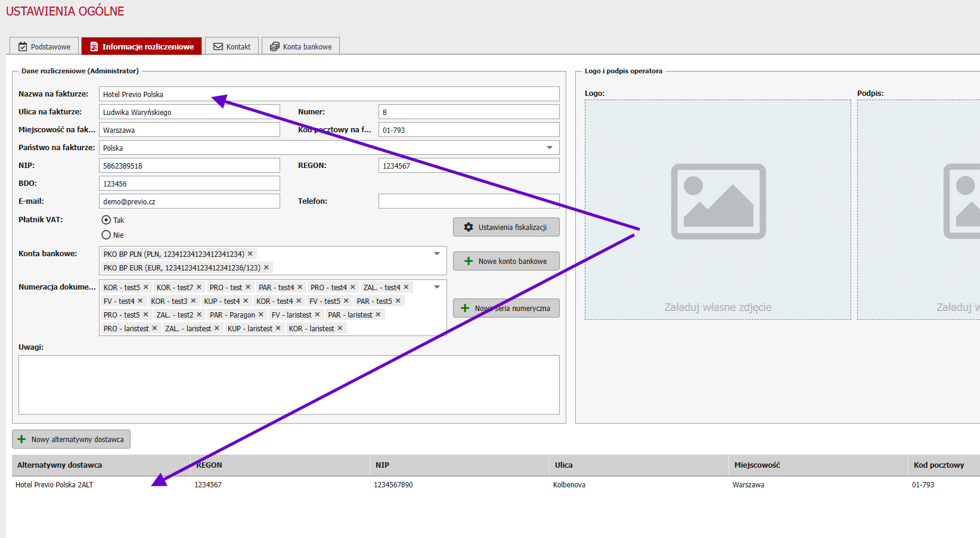Remove the 'KOR - test7' numbering tag

click(199, 287)
